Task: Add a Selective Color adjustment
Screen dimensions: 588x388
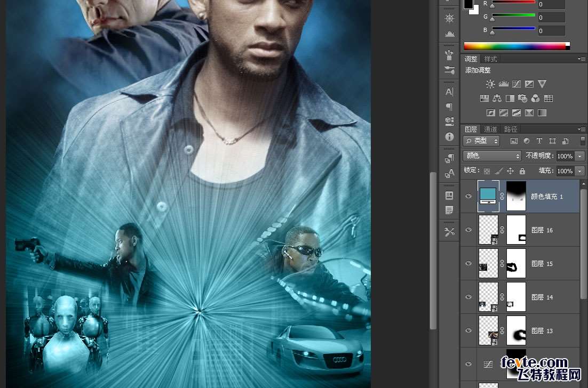Action: [529, 113]
